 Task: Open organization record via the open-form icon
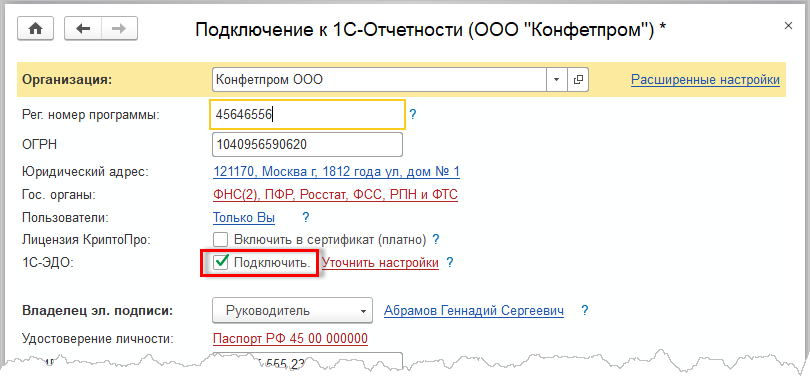578,80
